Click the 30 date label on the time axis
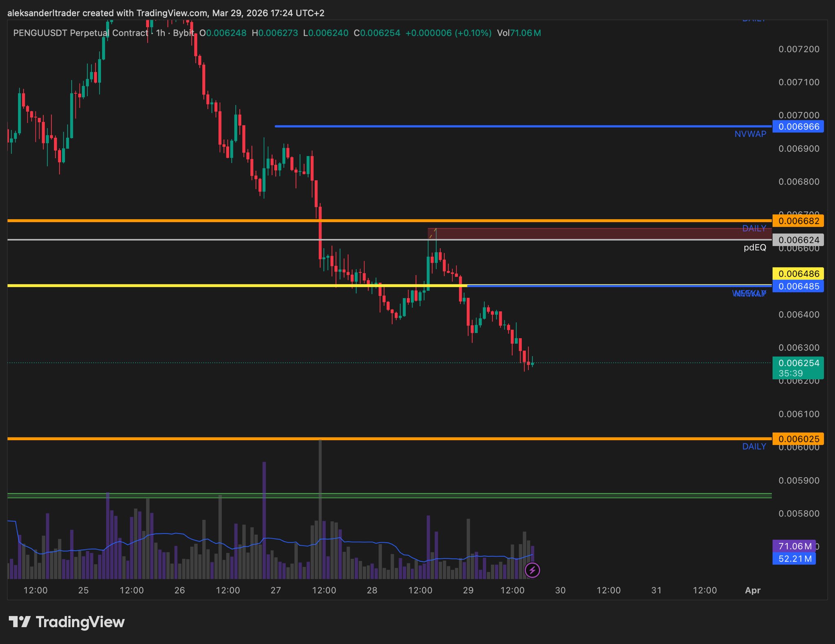The image size is (835, 644). 560,590
